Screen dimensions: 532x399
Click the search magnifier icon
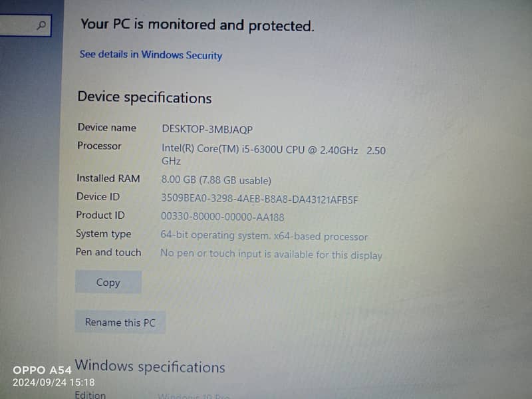click(x=41, y=25)
